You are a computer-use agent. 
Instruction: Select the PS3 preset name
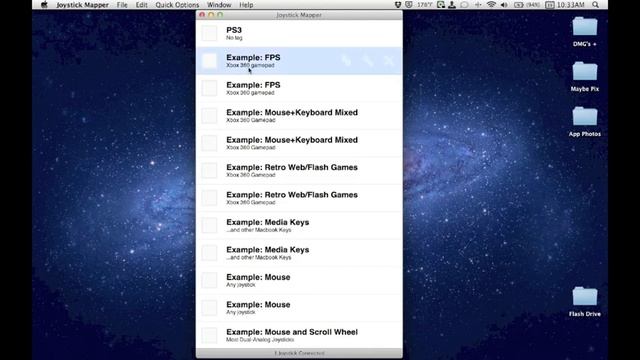pyautogui.click(x=234, y=30)
